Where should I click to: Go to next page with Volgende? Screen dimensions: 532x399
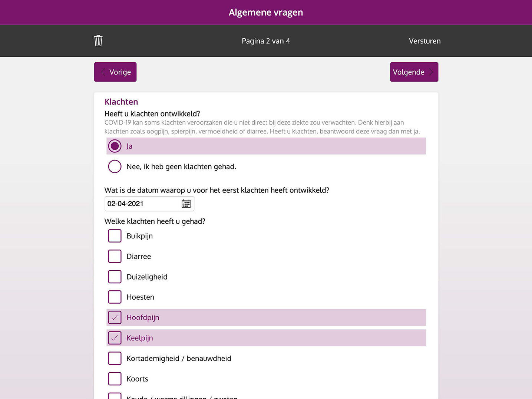click(x=414, y=72)
